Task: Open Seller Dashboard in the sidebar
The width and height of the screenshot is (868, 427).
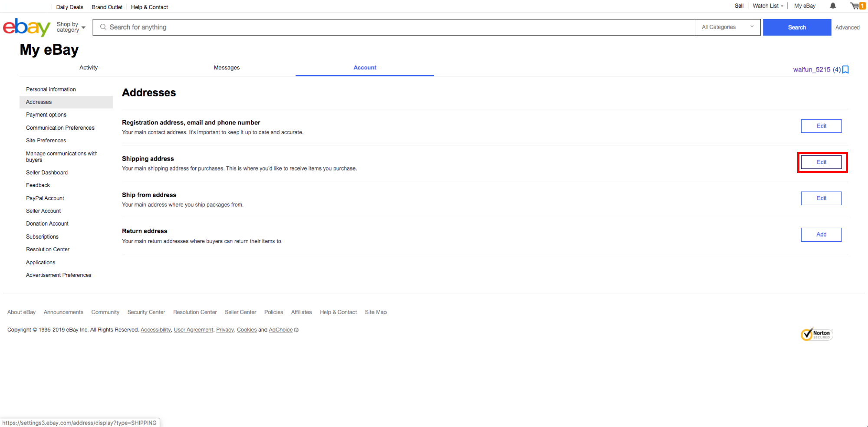Action: click(47, 173)
